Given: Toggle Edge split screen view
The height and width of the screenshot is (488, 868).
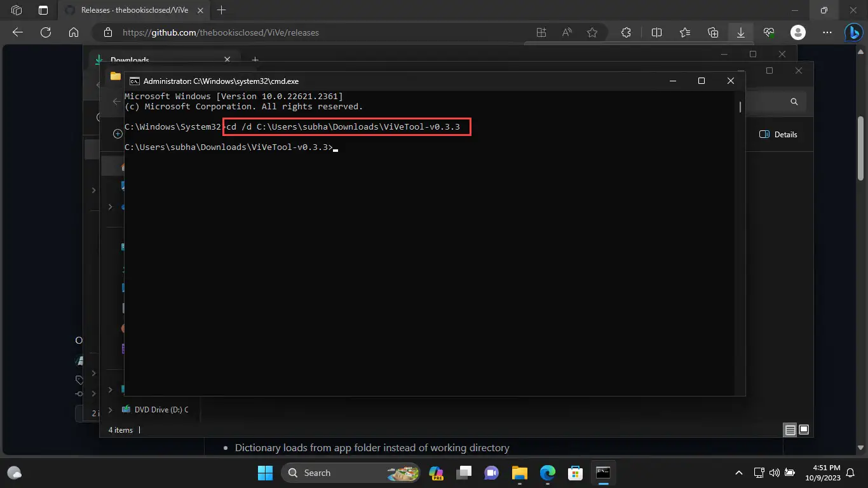Looking at the screenshot, I should click(x=657, y=32).
